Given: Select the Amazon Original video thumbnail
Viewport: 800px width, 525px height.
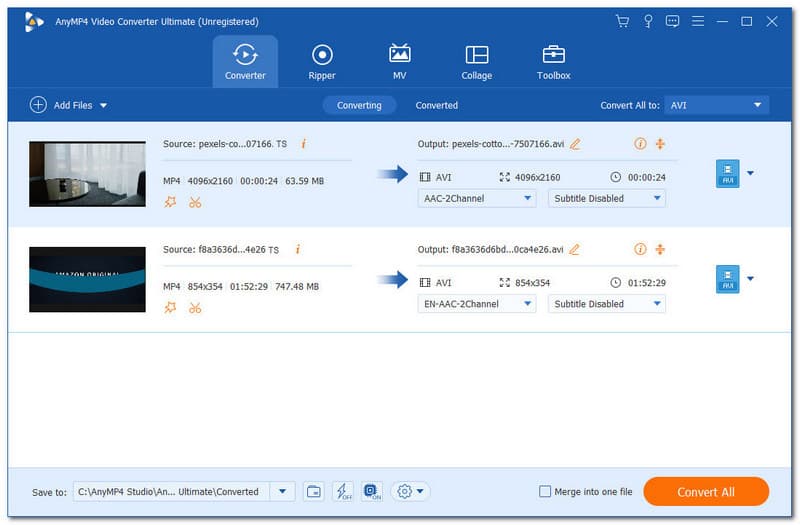Looking at the screenshot, I should 87,280.
